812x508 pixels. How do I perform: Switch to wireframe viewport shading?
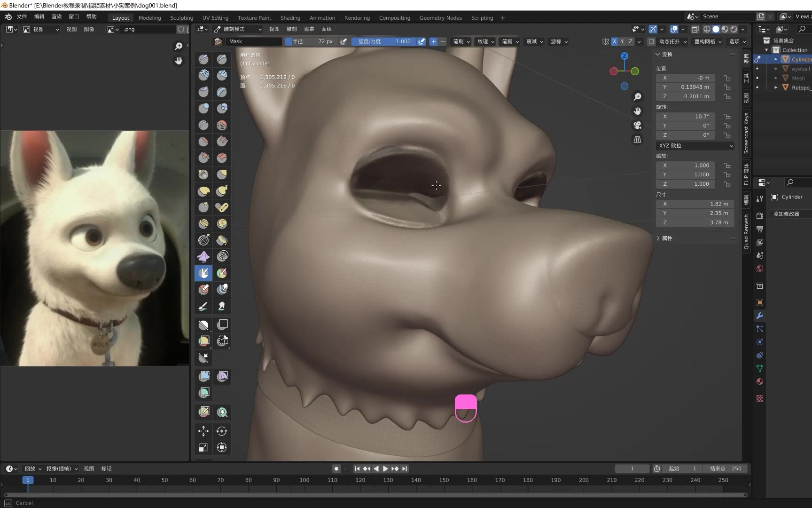[x=707, y=29]
